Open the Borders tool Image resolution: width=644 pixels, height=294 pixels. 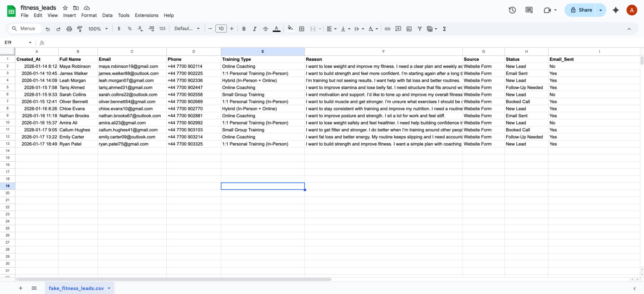point(302,29)
